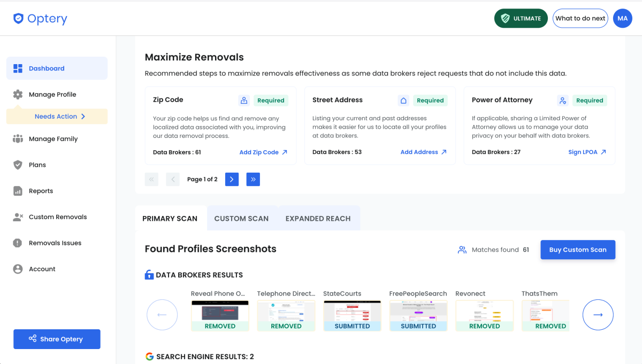Click the Plans shield icon

point(18,165)
